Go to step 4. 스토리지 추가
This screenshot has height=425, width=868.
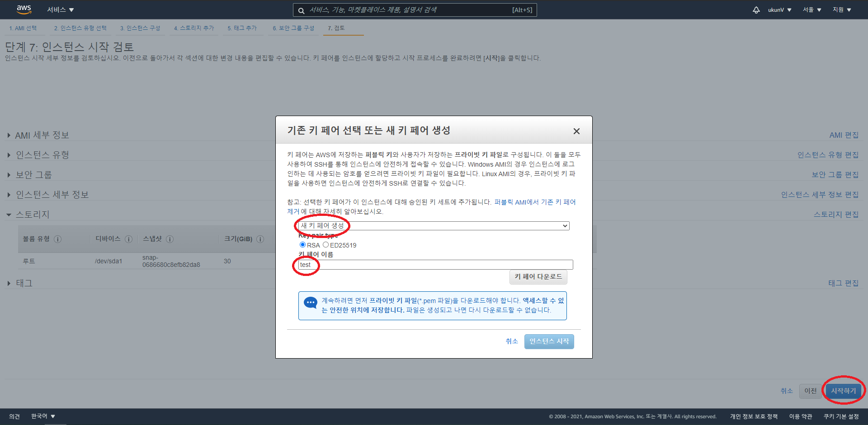[194, 28]
